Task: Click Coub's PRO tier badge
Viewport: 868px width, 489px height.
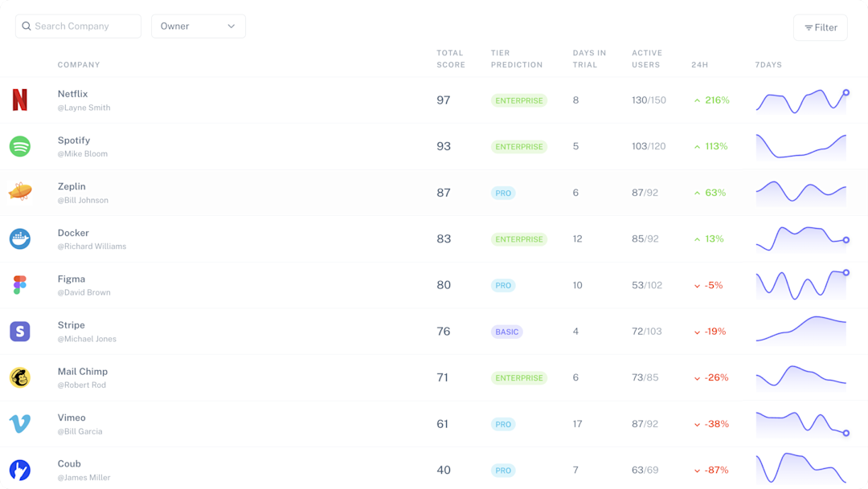Action: (503, 471)
